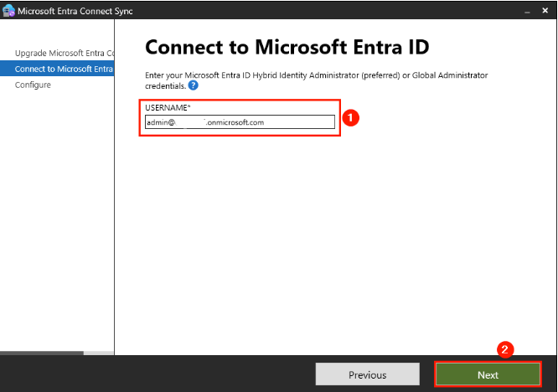Click the USERNAME* field label
This screenshot has width=558, height=392.
tap(168, 108)
